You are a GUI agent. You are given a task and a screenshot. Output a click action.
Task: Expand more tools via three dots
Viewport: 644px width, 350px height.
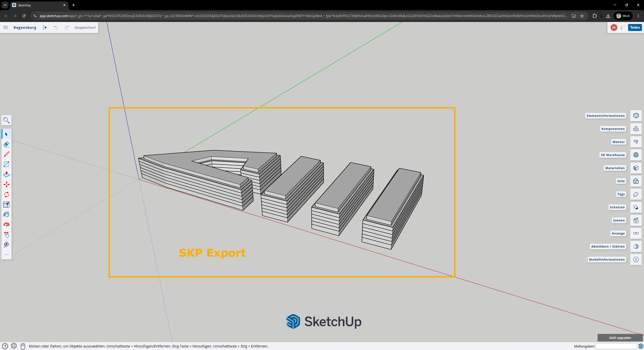(x=7, y=255)
